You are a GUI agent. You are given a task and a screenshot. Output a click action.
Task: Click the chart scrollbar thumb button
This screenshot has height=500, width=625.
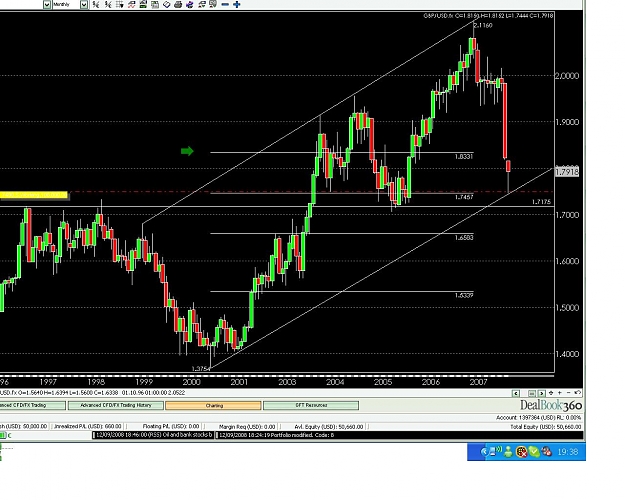531,393
